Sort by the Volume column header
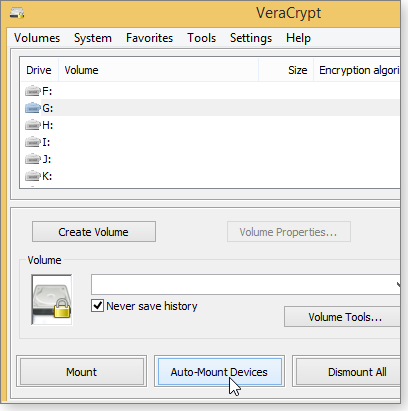This screenshot has height=411, width=408. point(158,70)
